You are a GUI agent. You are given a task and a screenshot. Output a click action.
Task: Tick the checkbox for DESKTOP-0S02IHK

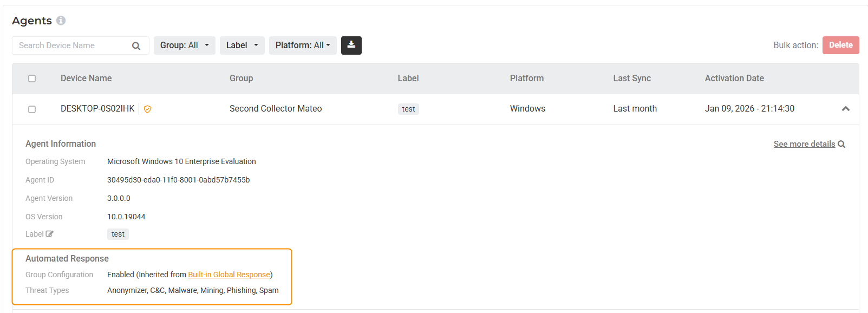point(32,109)
